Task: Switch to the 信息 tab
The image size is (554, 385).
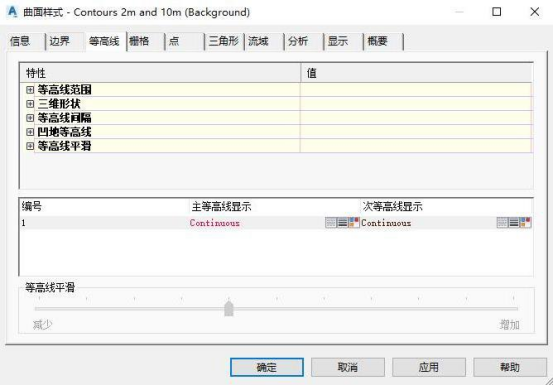Action: pyautogui.click(x=26, y=41)
